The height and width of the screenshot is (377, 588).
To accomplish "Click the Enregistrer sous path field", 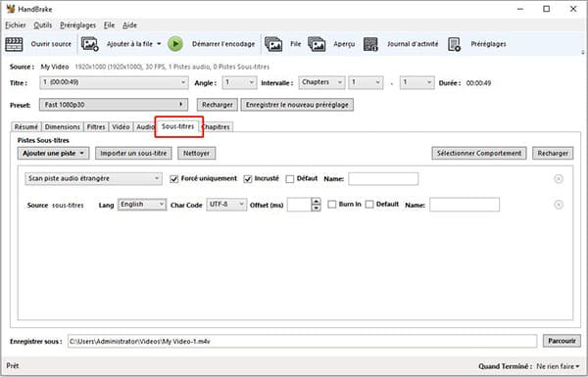I will pos(302,342).
